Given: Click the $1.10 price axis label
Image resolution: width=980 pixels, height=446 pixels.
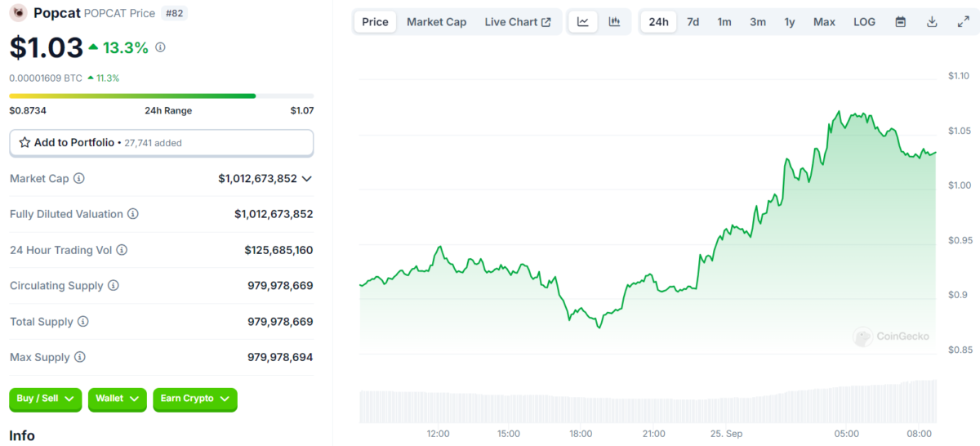Looking at the screenshot, I should tap(959, 76).
